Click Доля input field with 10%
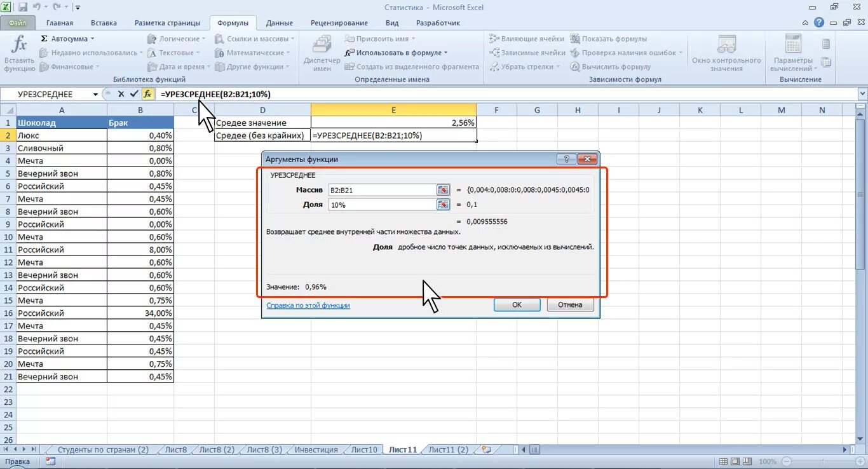The height and width of the screenshot is (469, 868). pos(381,205)
